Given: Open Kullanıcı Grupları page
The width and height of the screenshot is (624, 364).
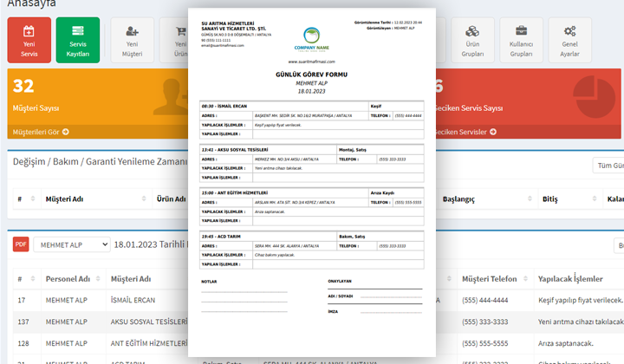Looking at the screenshot, I should point(521,40).
